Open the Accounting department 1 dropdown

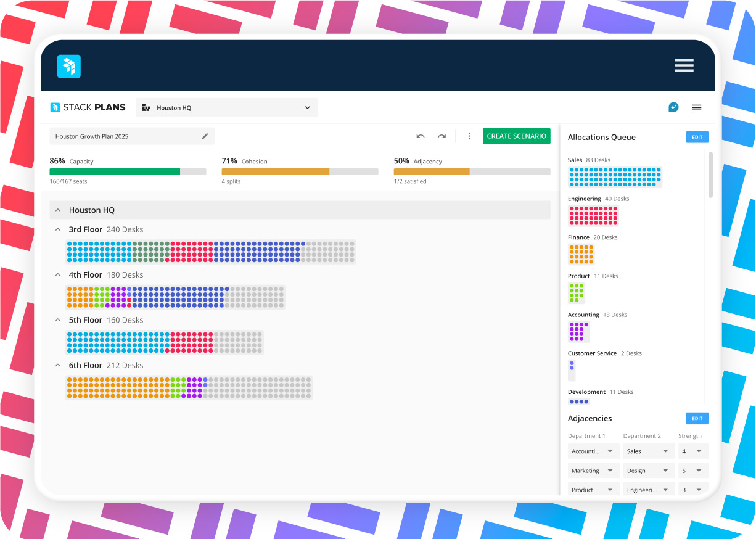point(592,451)
